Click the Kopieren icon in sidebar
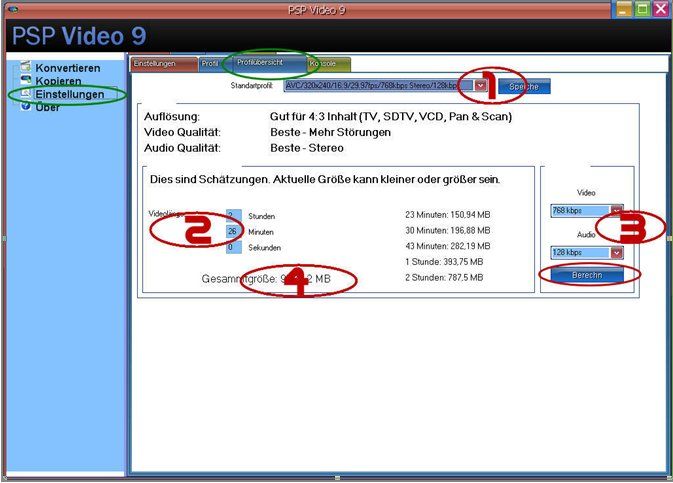Viewport: 673px width, 483px height. pyautogui.click(x=26, y=79)
